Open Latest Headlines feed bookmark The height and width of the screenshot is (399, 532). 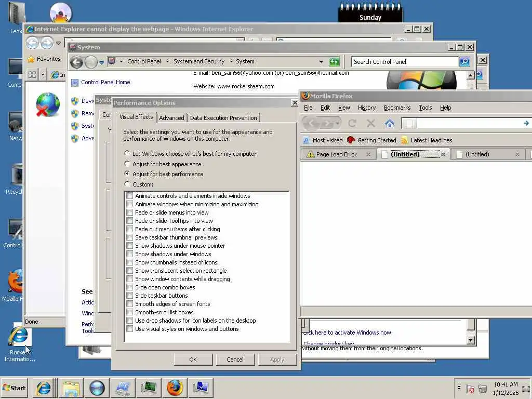(427, 140)
